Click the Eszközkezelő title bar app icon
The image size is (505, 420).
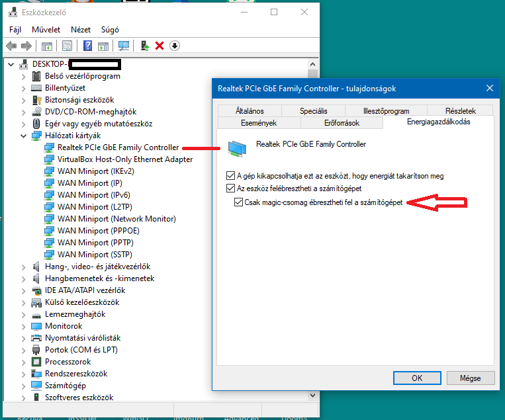click(x=13, y=12)
